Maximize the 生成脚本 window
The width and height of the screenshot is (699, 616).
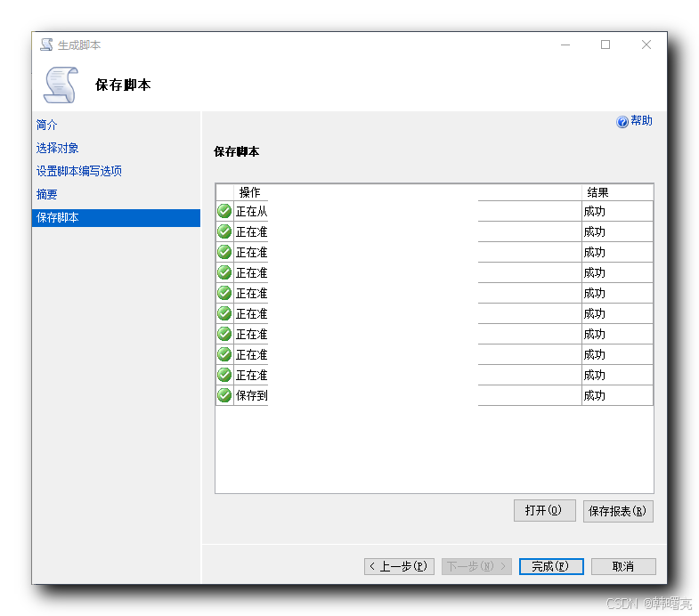(x=605, y=45)
